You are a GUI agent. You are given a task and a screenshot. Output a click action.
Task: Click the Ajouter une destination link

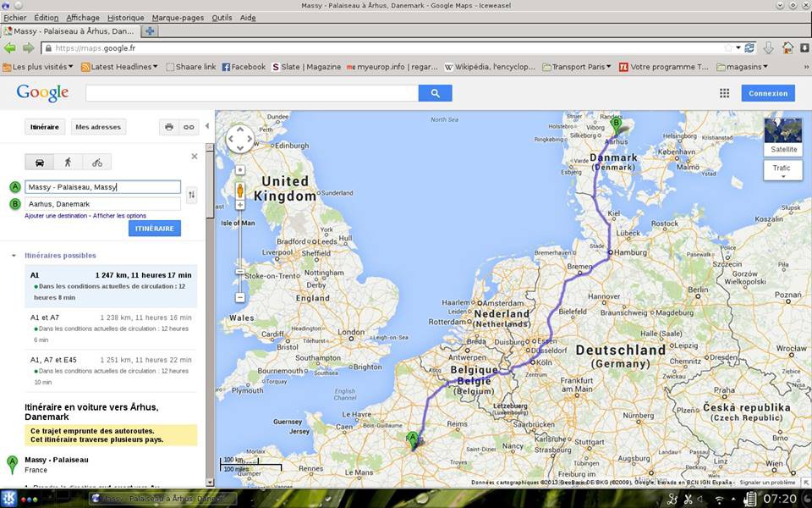[56, 216]
